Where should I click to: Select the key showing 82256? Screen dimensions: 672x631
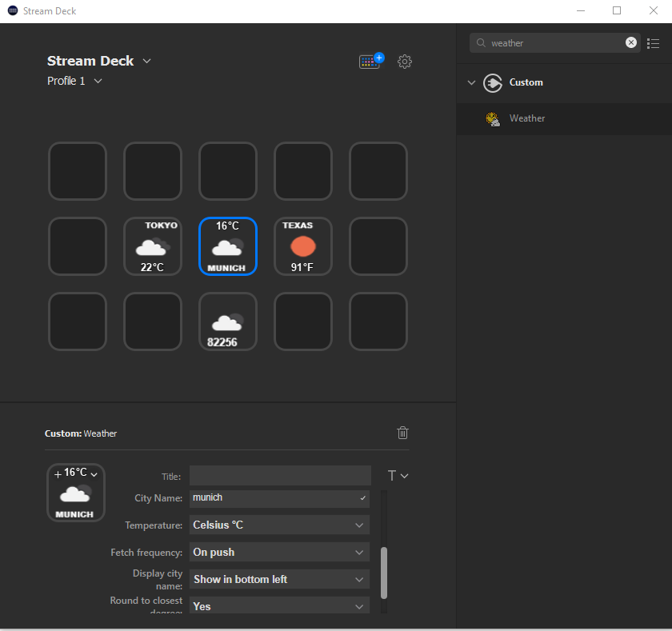click(227, 321)
